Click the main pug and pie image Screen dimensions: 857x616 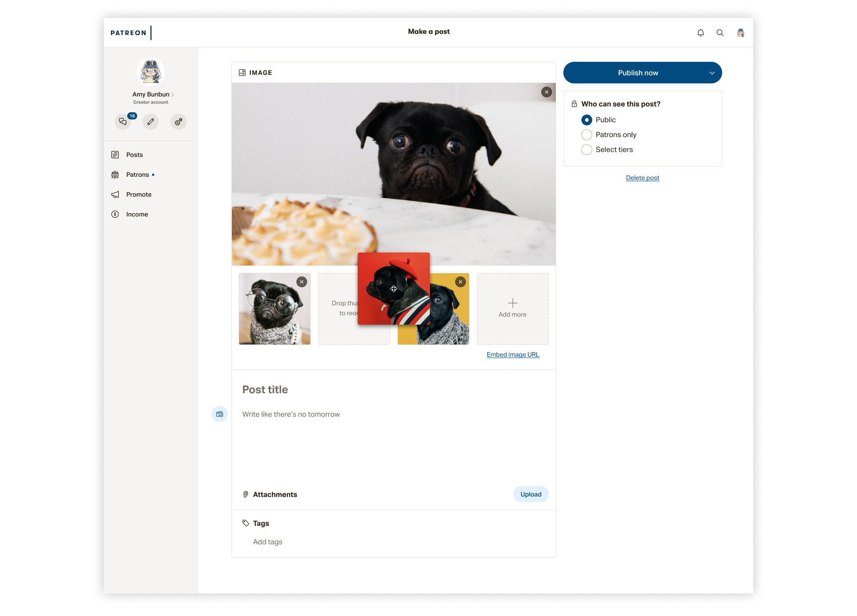(x=394, y=174)
